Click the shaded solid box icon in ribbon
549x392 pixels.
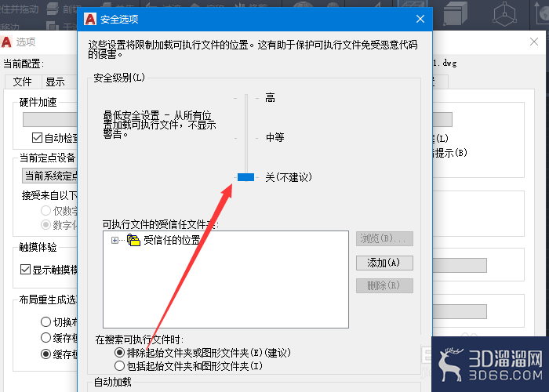tap(455, 13)
